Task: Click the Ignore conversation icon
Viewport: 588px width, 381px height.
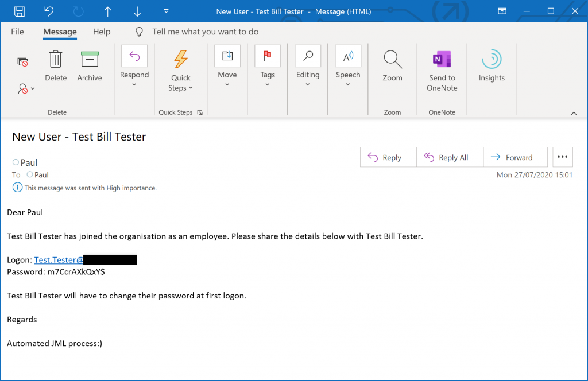Action: coord(23,61)
